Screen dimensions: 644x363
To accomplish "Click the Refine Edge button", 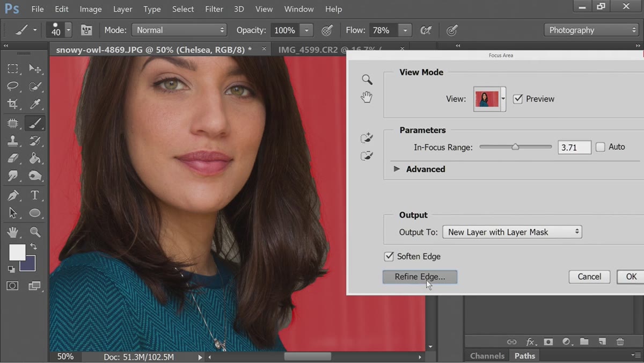I will pos(420,277).
